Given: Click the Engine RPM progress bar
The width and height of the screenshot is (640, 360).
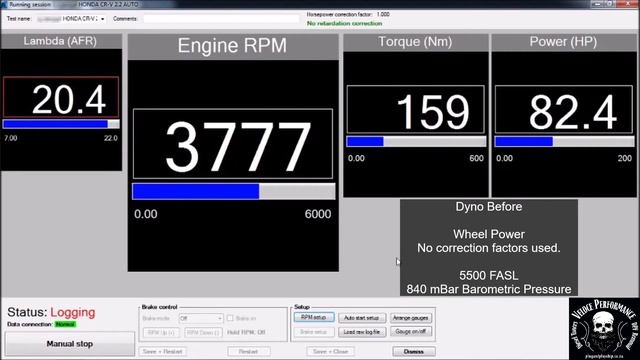Looking at the screenshot, I should click(x=233, y=191).
